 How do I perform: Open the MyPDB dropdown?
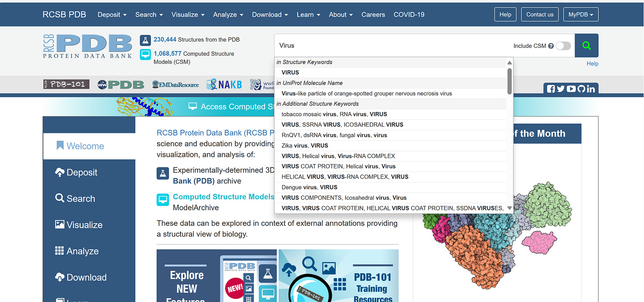tap(581, 14)
